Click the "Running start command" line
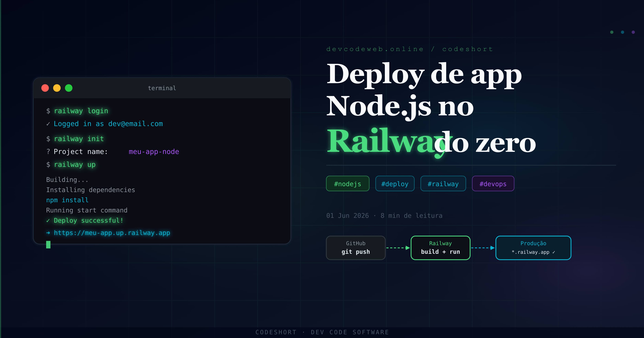This screenshot has width=644, height=338. [87, 210]
